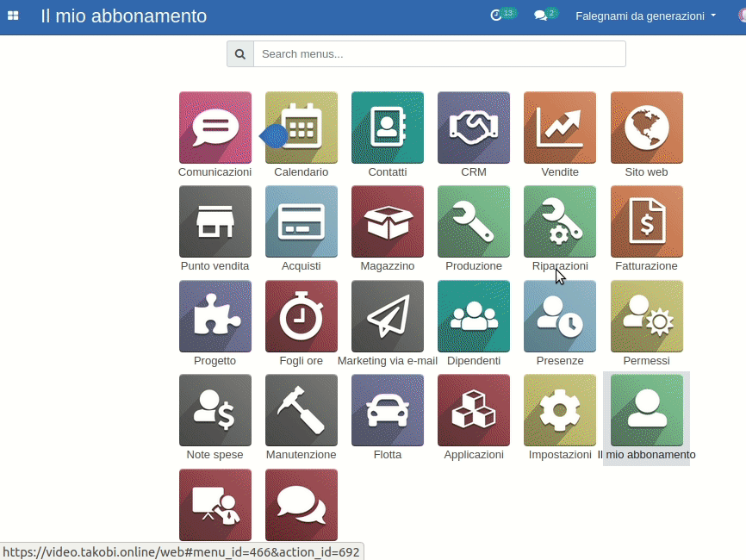Launch the Permessi app
Screen dimensions: 746x560
tap(647, 316)
